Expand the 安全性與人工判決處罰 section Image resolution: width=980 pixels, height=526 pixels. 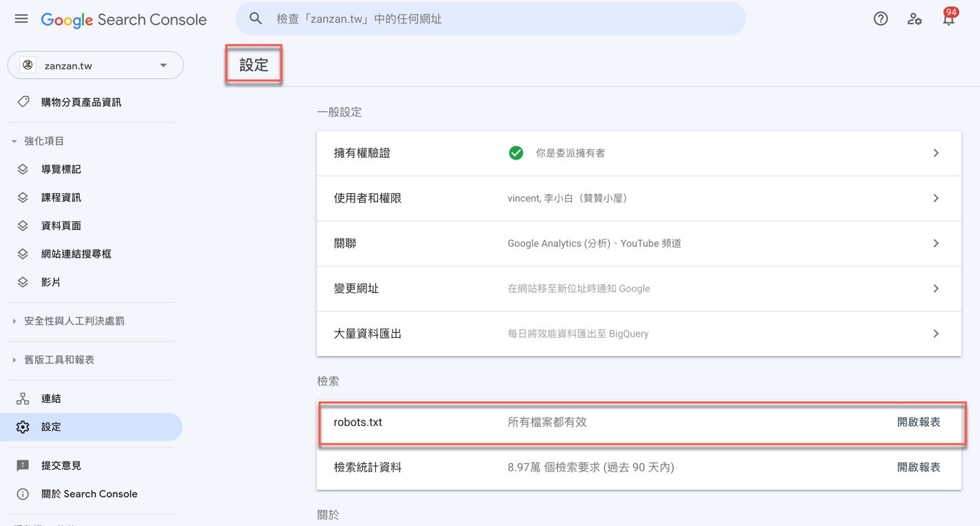pos(14,321)
